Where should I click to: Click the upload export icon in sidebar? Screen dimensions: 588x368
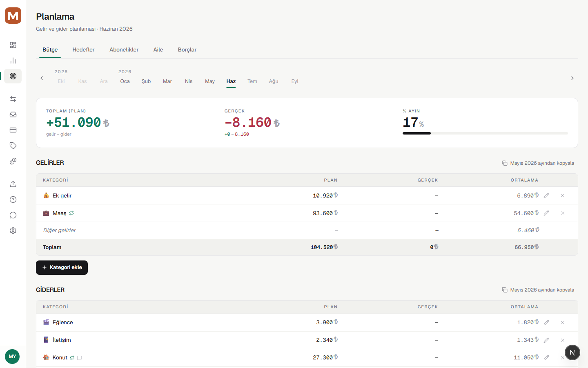pos(13,184)
